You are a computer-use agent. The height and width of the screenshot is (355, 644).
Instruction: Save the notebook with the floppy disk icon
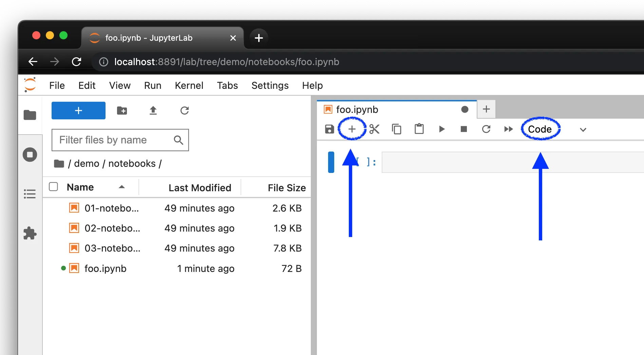point(329,129)
